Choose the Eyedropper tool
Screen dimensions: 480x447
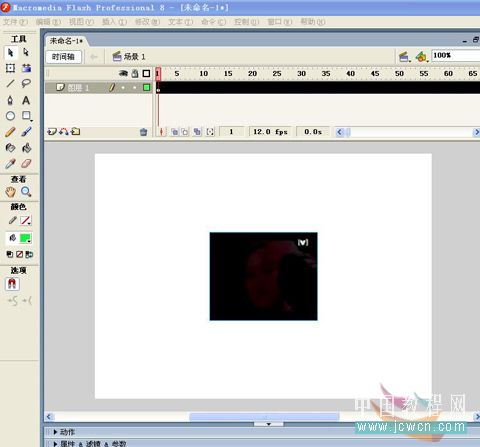10,164
